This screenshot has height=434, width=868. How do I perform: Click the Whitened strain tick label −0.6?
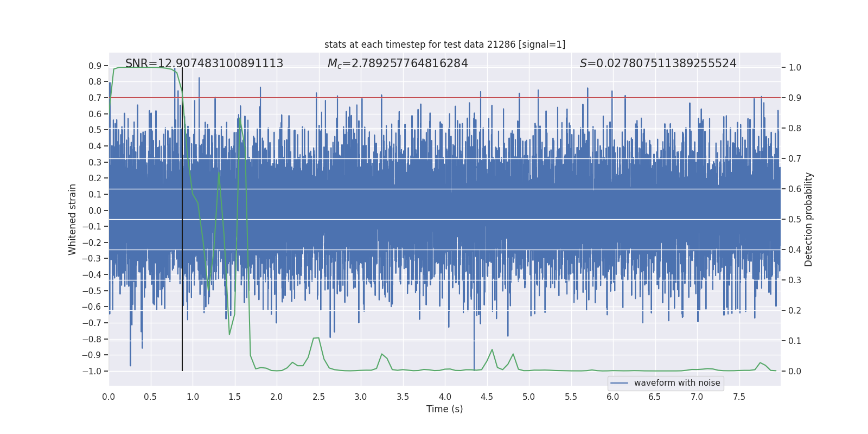92,307
